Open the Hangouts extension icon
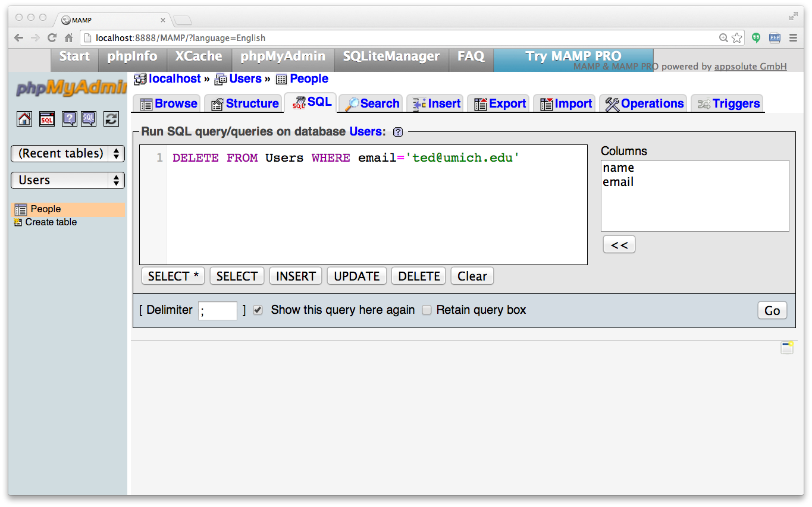This screenshot has width=812, height=507. (x=756, y=37)
